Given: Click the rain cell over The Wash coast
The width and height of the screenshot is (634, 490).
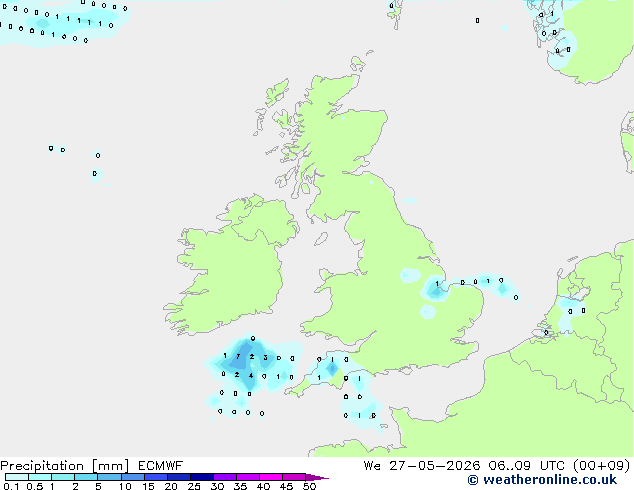Looking at the screenshot, I should [436, 290].
